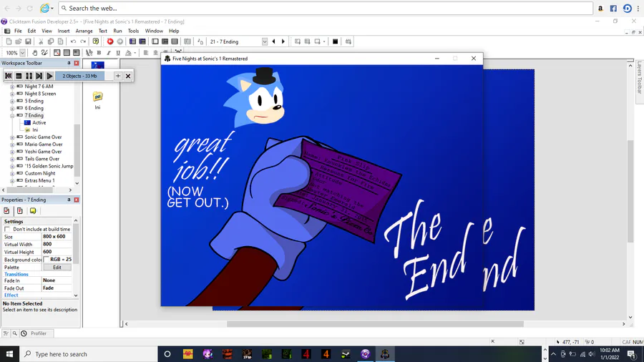Stop the application in debugger bar
This screenshot has height=362, width=644.
[19, 76]
